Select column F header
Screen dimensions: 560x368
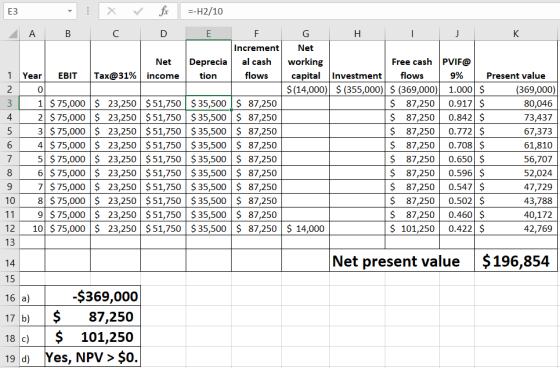(x=256, y=34)
